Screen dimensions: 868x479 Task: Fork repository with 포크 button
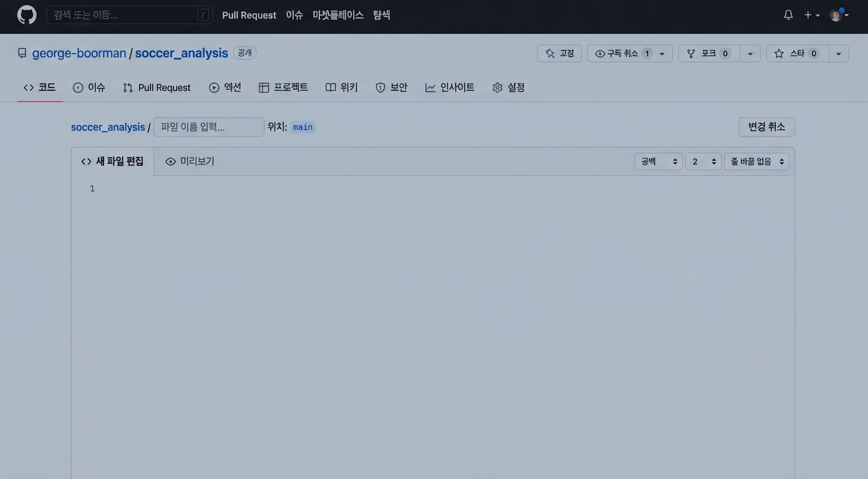[709, 54]
